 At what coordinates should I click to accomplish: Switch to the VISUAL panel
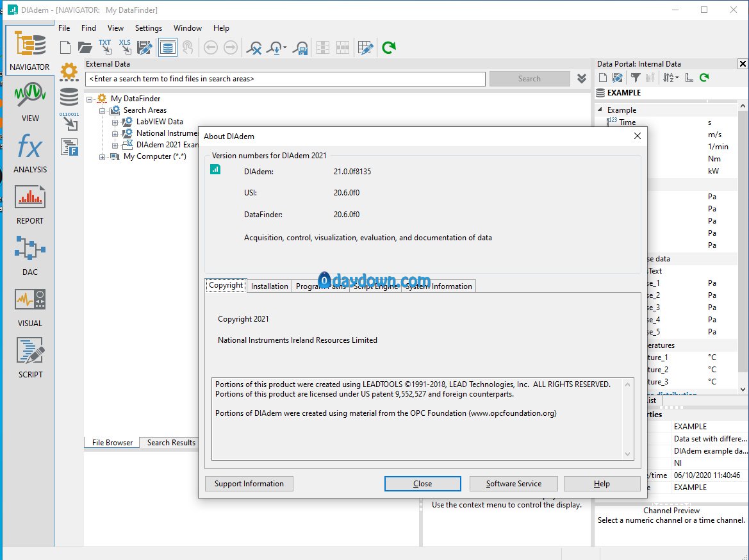29,308
